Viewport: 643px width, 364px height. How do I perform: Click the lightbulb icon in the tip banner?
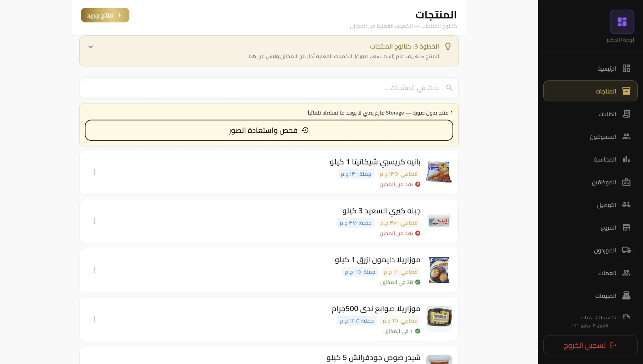click(448, 46)
